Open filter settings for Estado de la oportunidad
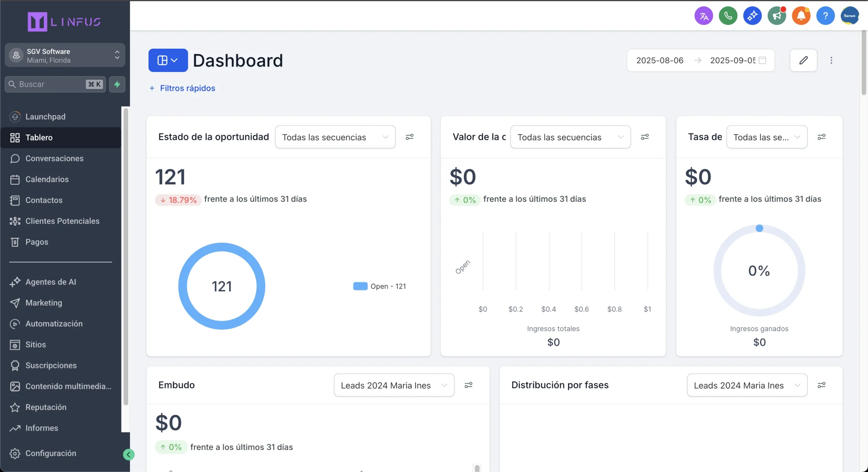The image size is (868, 472). (x=410, y=137)
